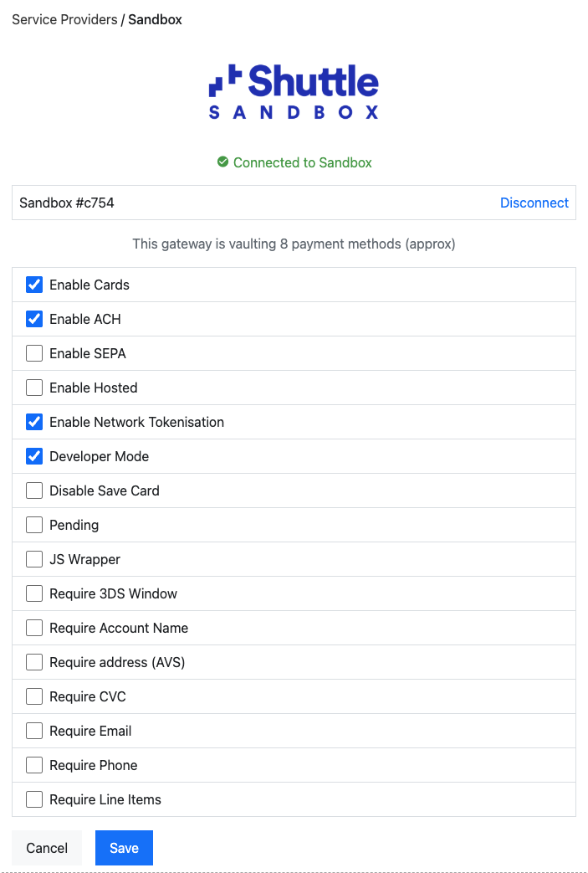Tick Require Account Name checkbox

pos(34,628)
